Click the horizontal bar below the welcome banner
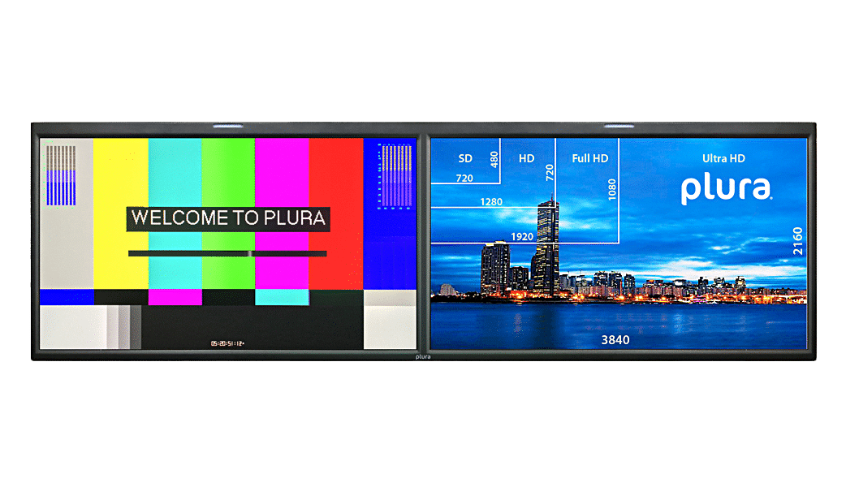 coord(227,253)
